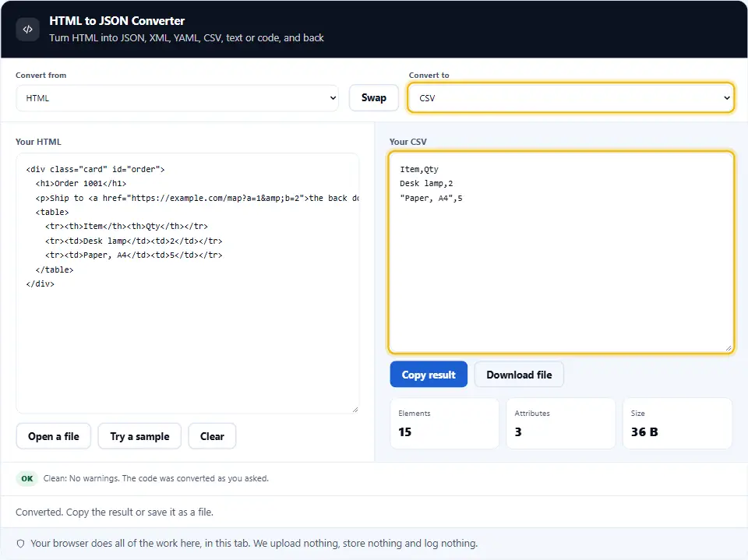Click the 'Convert to' label
The image size is (748, 560).
point(429,75)
